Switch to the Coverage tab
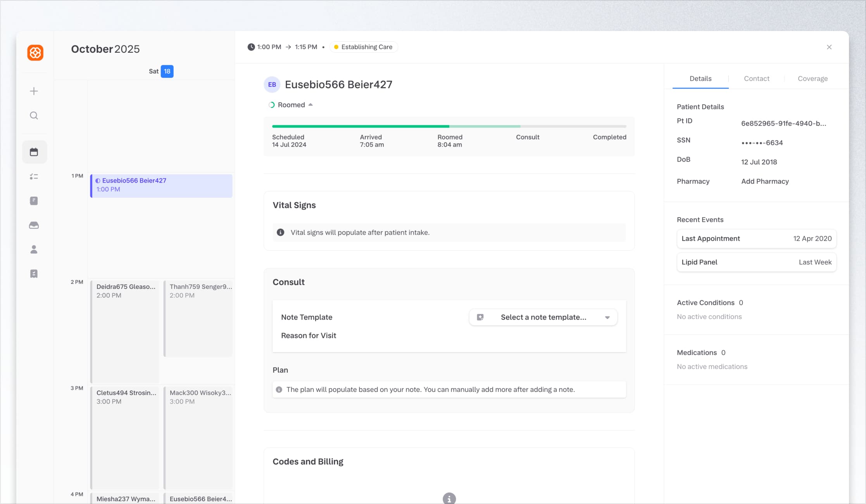Viewport: 866px width, 504px height. 813,79
